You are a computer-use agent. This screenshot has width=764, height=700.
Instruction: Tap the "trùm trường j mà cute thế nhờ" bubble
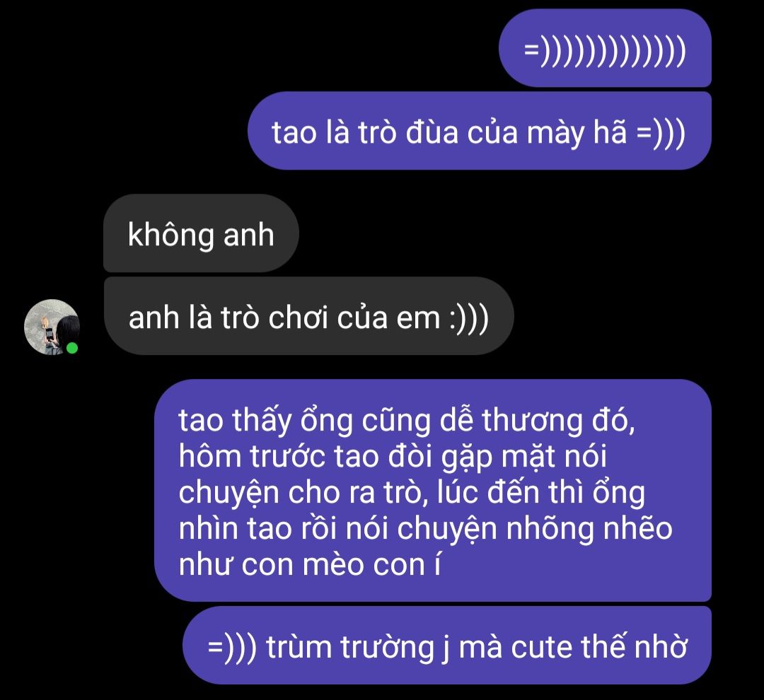pos(447,646)
